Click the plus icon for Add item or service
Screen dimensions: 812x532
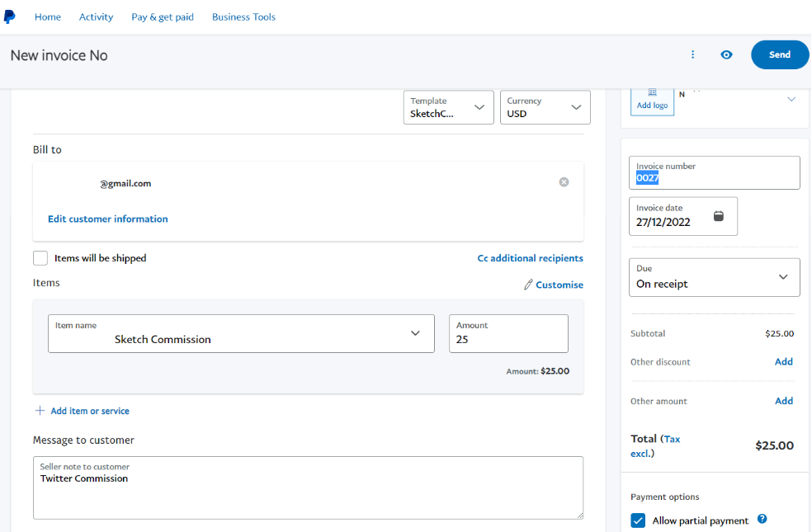(40, 411)
